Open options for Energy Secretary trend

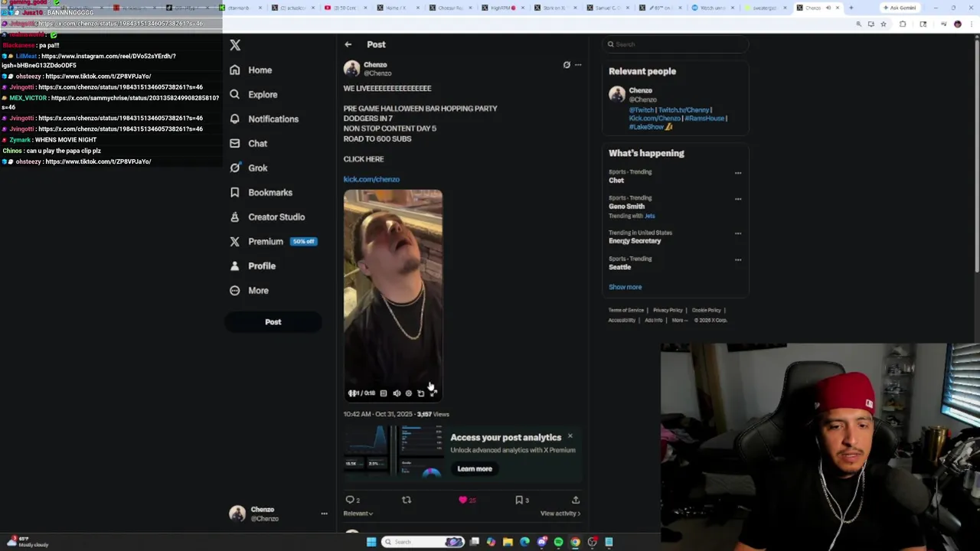tap(738, 233)
